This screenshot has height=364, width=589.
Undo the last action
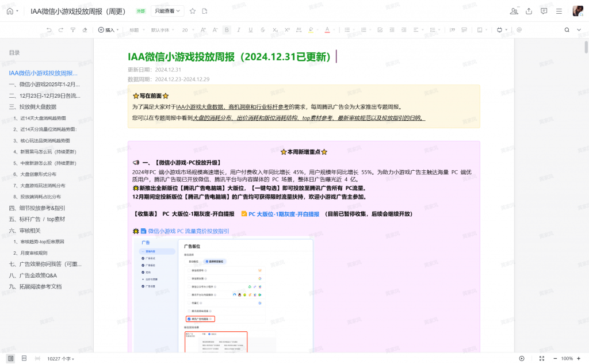tap(49, 30)
